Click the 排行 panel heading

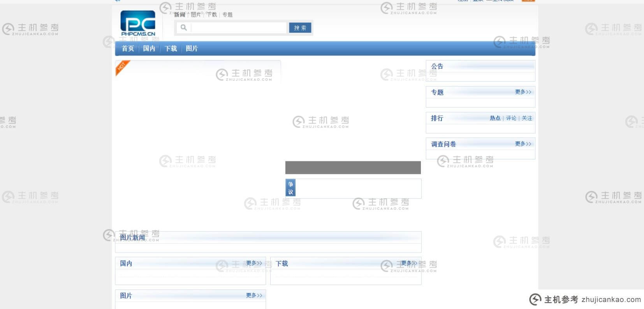tap(437, 118)
